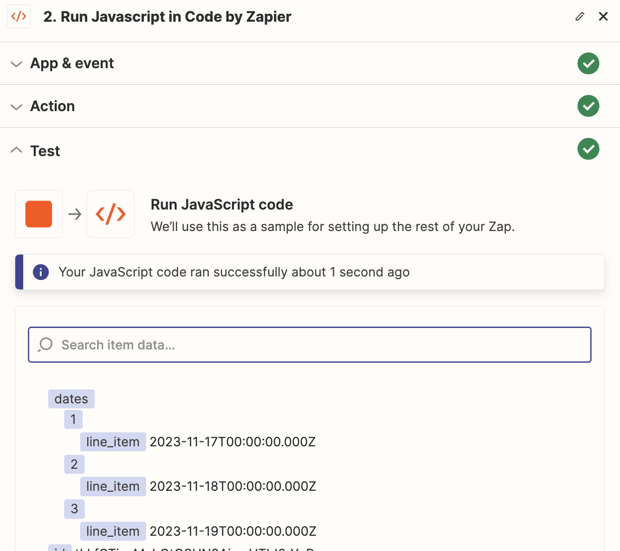Click the large Code by Zapier icon

point(111,214)
